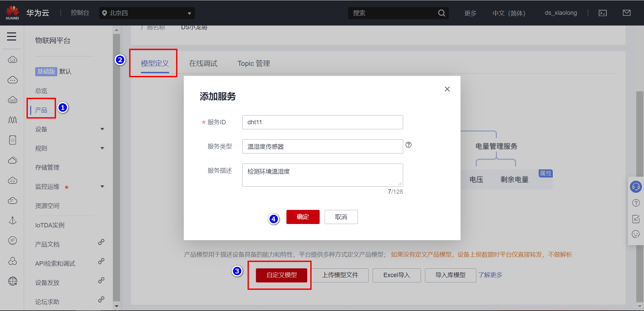Expand the 监控运维 menu arrow

click(102, 187)
